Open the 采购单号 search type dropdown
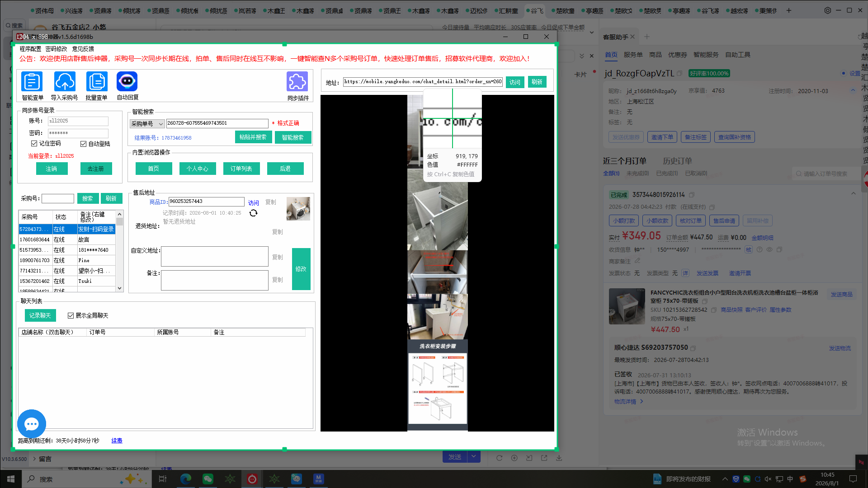 pos(147,123)
